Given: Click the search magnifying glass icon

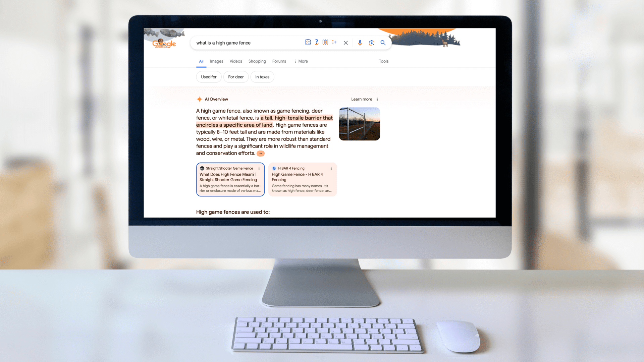Looking at the screenshot, I should pos(383,42).
